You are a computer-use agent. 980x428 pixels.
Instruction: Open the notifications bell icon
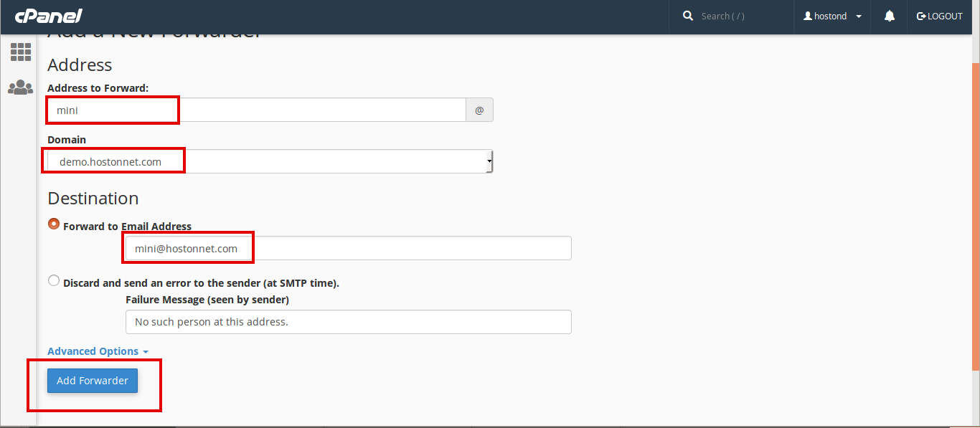click(x=890, y=16)
